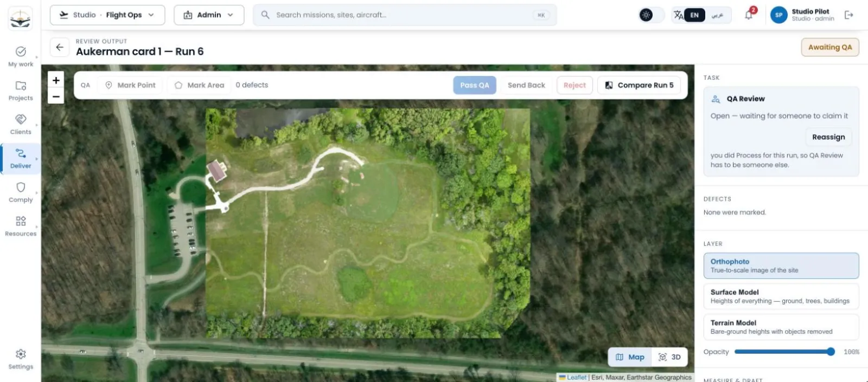Click the '0 defects' counter text

(x=252, y=85)
